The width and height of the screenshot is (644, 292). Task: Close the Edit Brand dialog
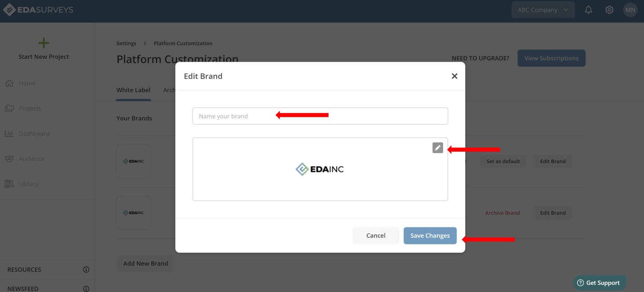point(454,76)
